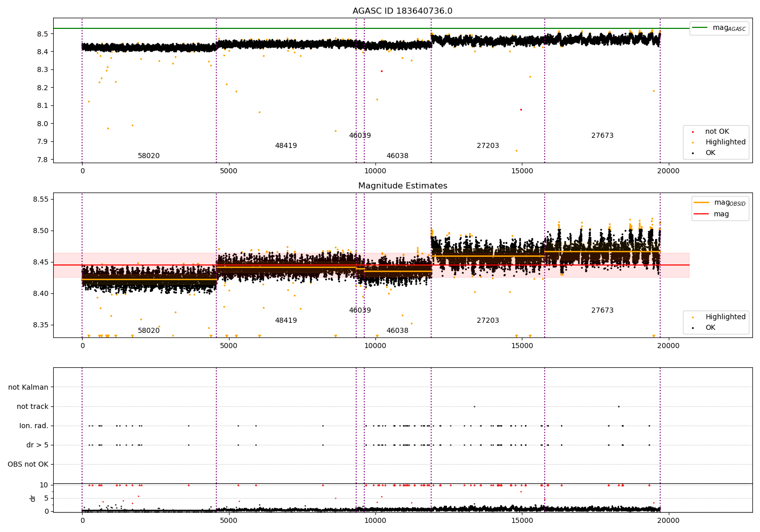Image resolution: width=760 pixels, height=532 pixels.
Task: Click the 5 tick on the dr axis
Action: click(46, 499)
